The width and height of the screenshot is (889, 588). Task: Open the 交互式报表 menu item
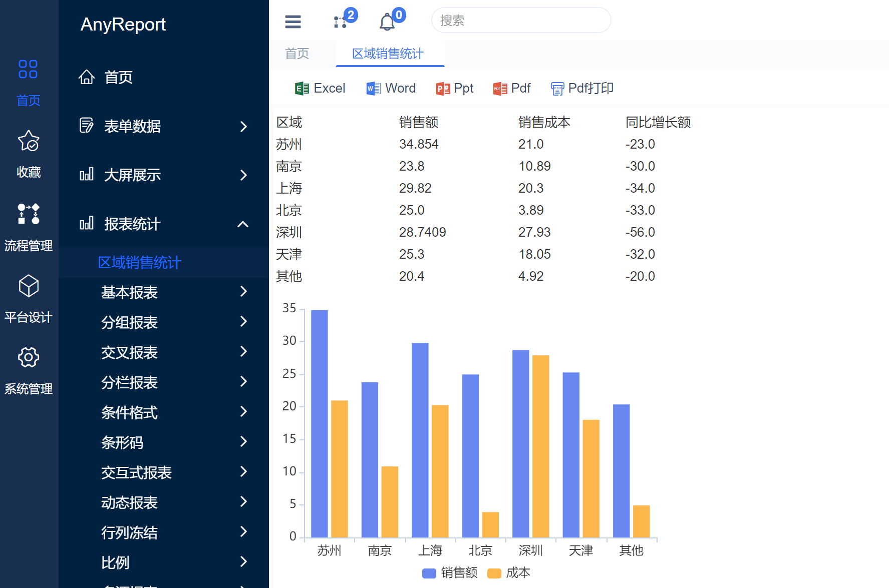coord(136,472)
